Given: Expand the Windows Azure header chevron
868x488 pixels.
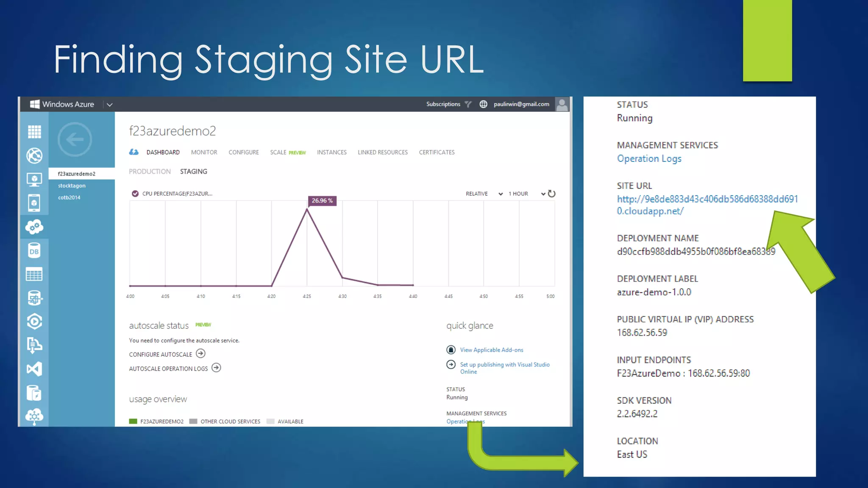Looking at the screenshot, I should [109, 105].
